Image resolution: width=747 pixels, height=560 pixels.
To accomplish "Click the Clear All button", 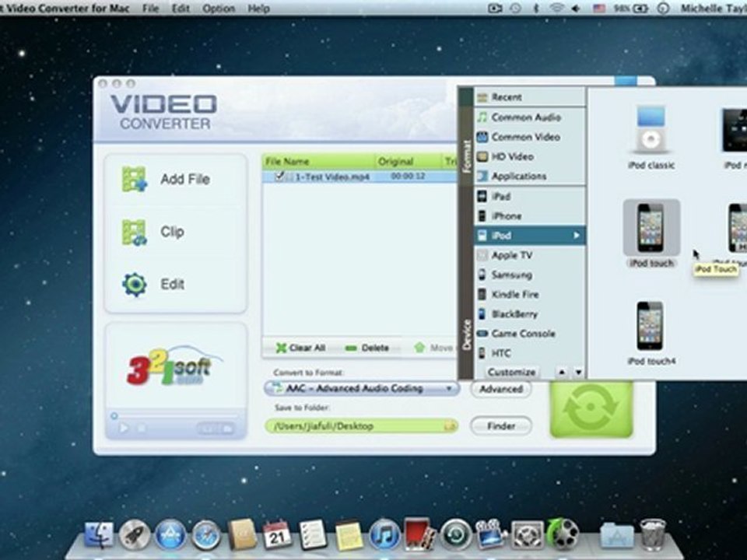I will point(300,348).
